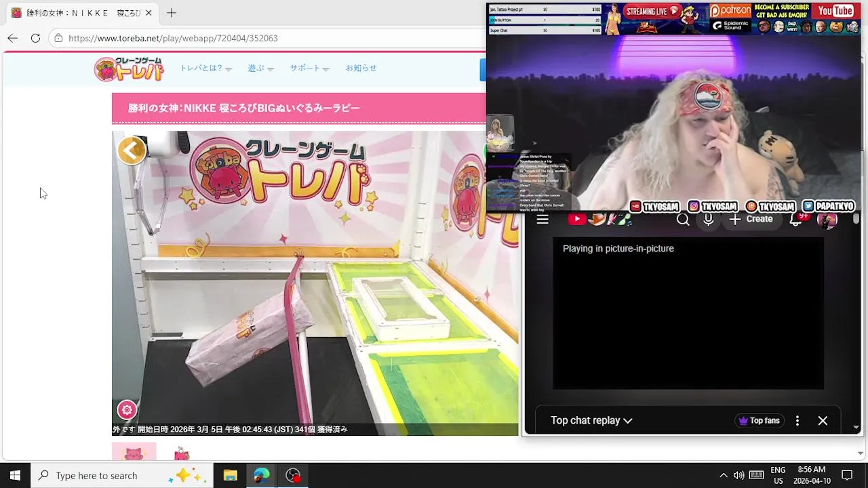
Task: Expand Top chat replay dropdown
Action: tap(591, 420)
